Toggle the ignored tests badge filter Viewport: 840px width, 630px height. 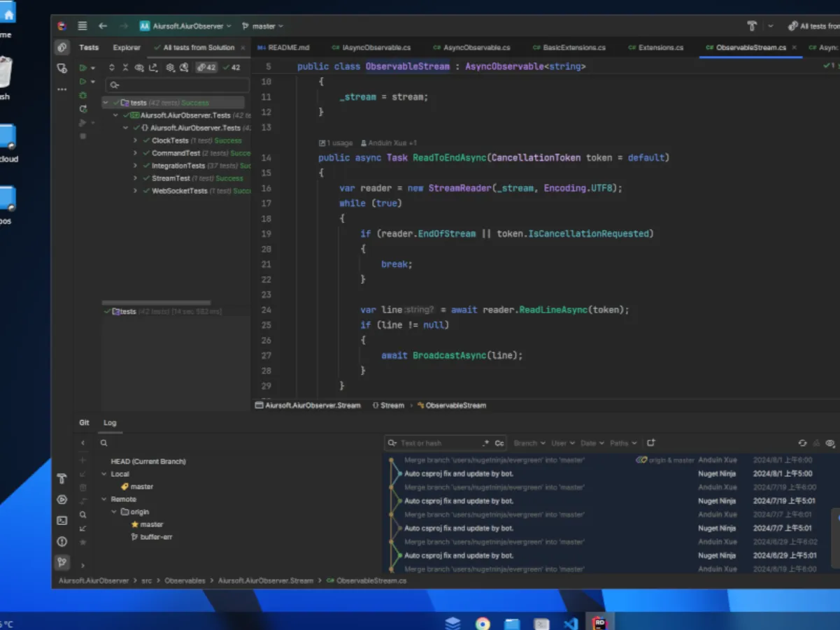pyautogui.click(x=206, y=67)
